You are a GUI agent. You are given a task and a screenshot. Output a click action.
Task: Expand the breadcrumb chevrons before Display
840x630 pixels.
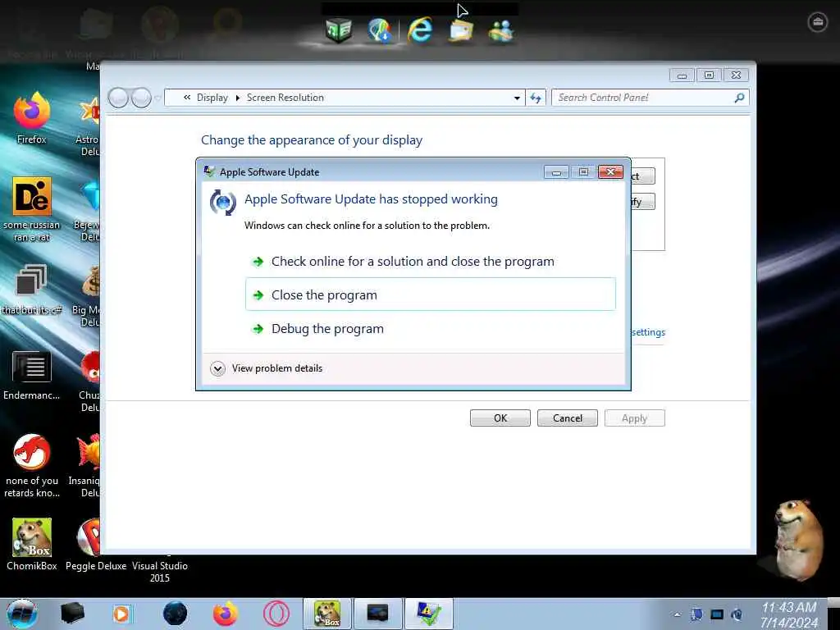tap(187, 98)
